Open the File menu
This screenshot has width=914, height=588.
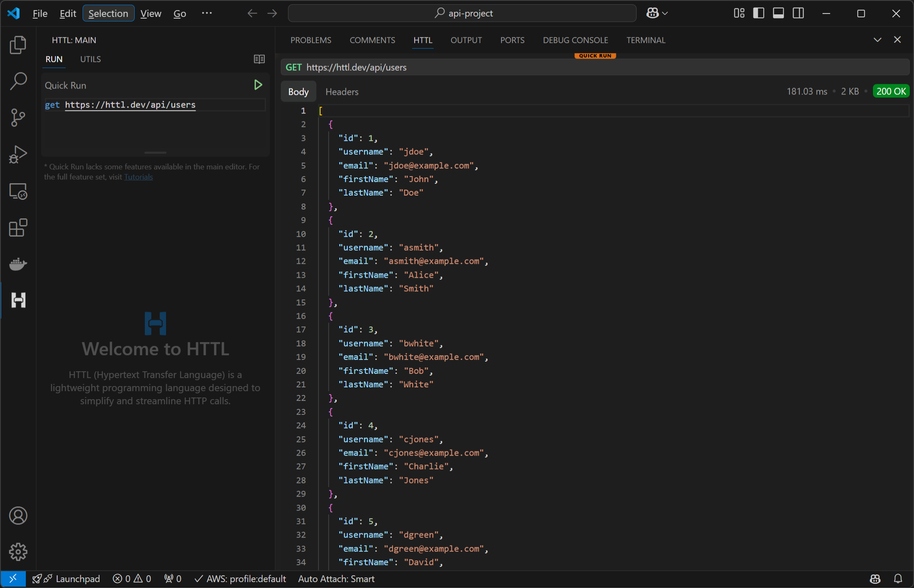(40, 13)
